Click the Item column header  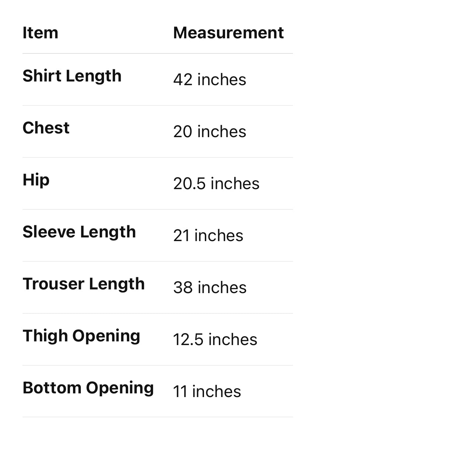(x=40, y=33)
